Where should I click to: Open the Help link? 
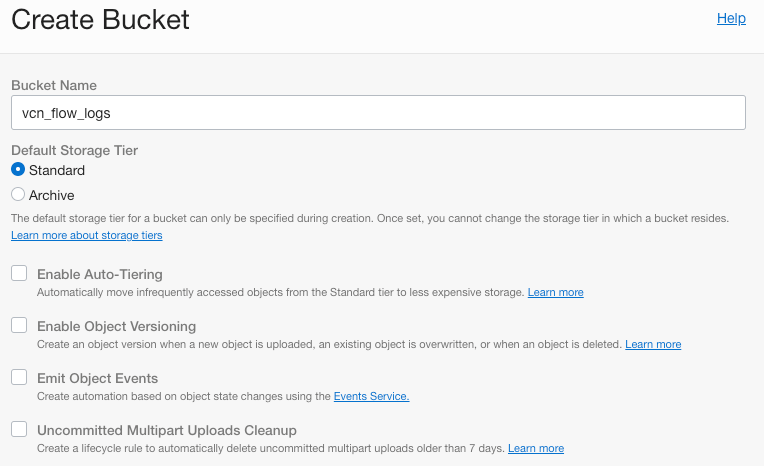pos(731,18)
